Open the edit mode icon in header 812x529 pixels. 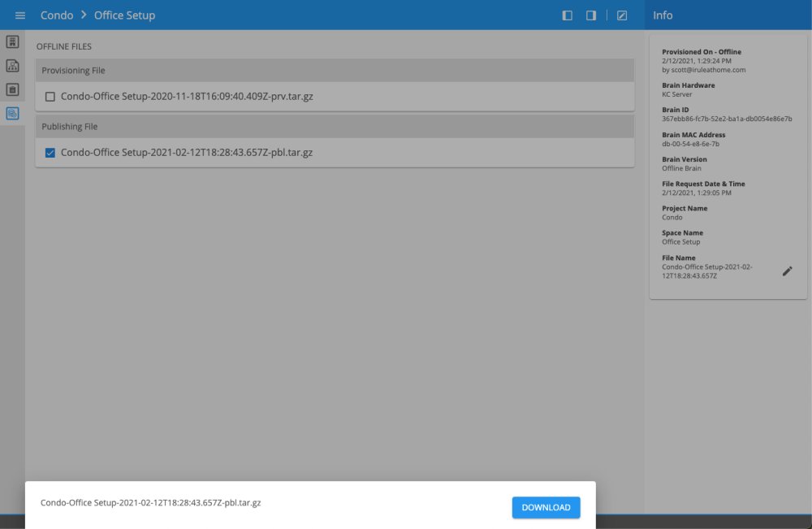tap(622, 15)
